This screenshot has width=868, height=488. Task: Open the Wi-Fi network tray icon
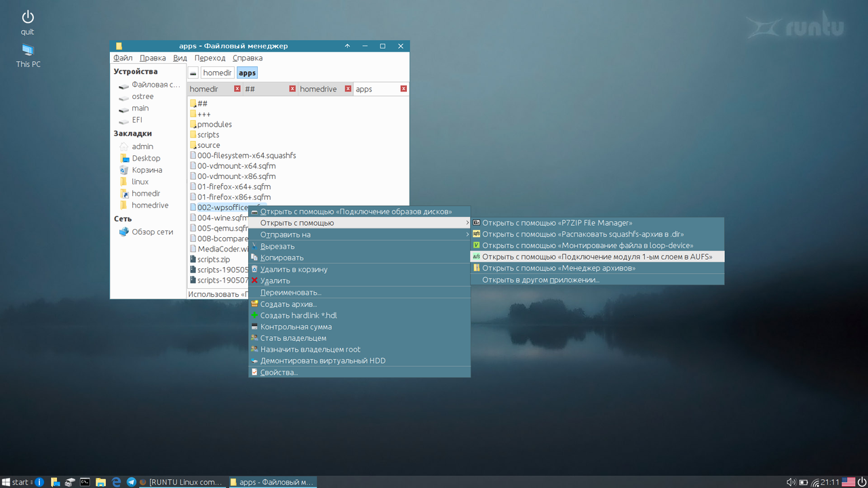[x=815, y=482]
